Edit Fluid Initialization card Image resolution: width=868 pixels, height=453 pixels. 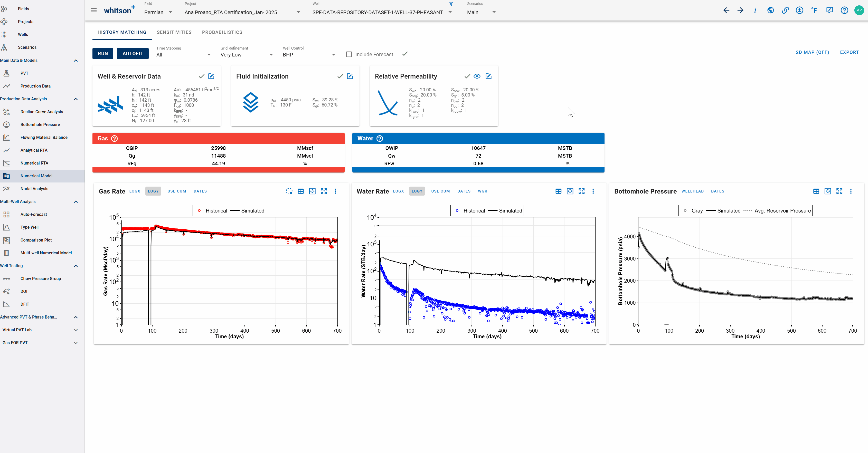[350, 76]
